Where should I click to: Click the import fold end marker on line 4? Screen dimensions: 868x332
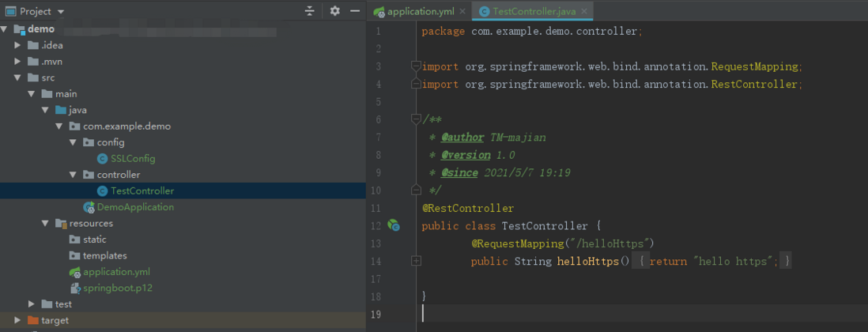click(416, 84)
